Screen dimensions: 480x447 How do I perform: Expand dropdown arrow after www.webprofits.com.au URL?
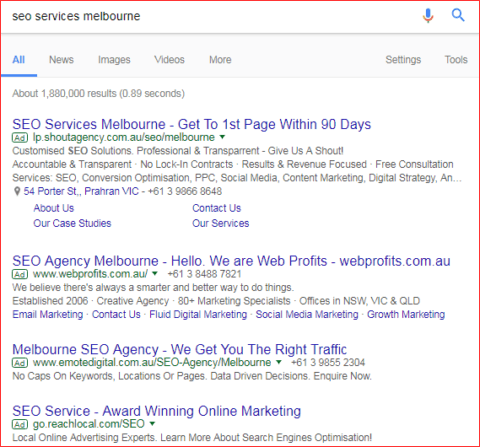[x=155, y=273]
